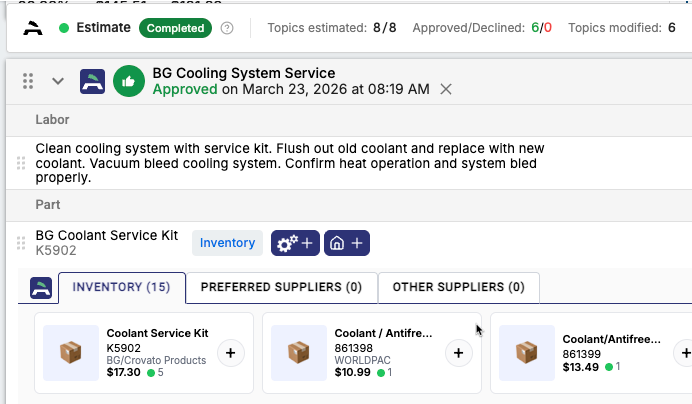Click the labor description drag handle
The height and width of the screenshot is (404, 692).
pos(21,163)
